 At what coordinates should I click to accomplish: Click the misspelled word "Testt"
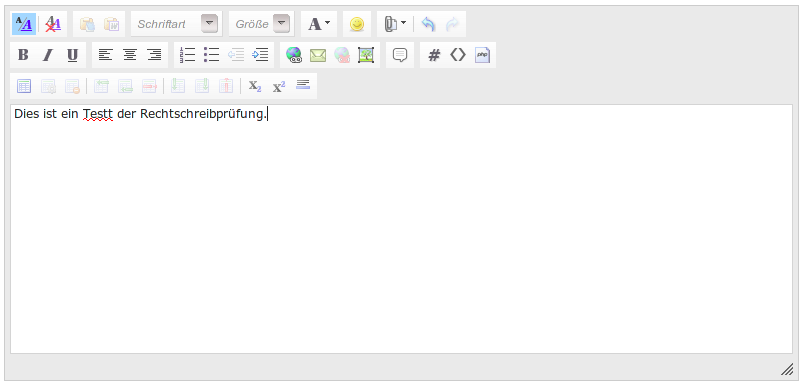[98, 114]
